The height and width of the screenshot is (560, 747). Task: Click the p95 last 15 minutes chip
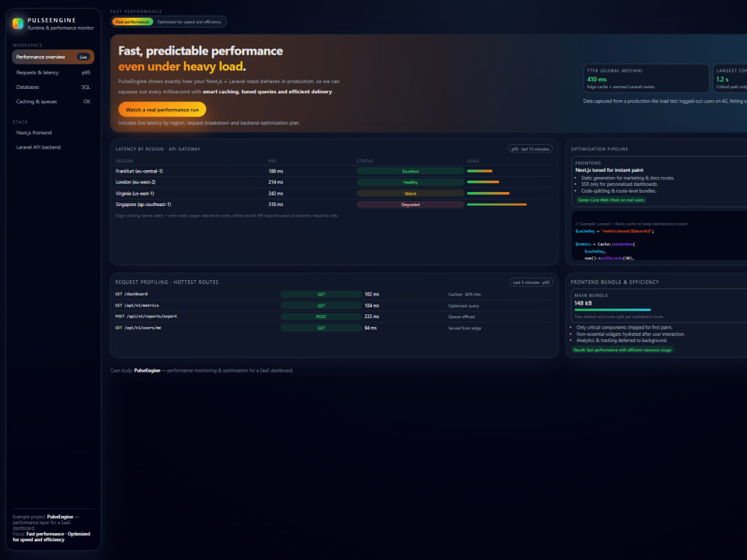(530, 149)
